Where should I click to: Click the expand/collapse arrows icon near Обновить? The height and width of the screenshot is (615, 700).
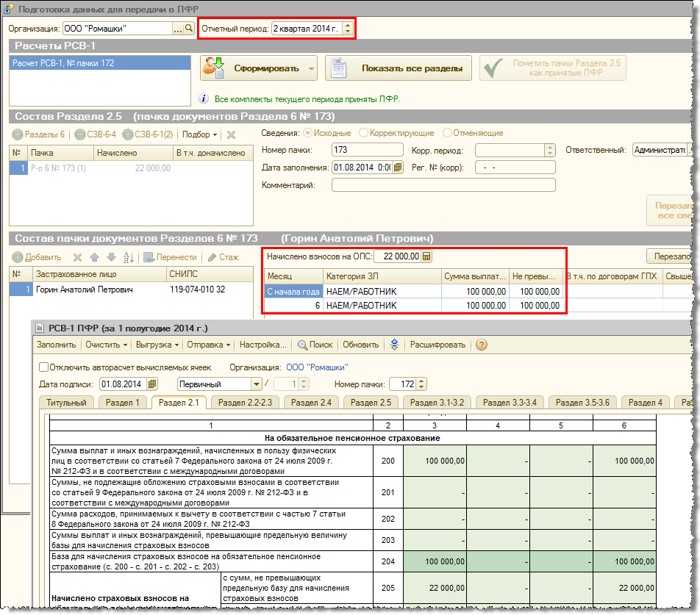click(x=394, y=345)
